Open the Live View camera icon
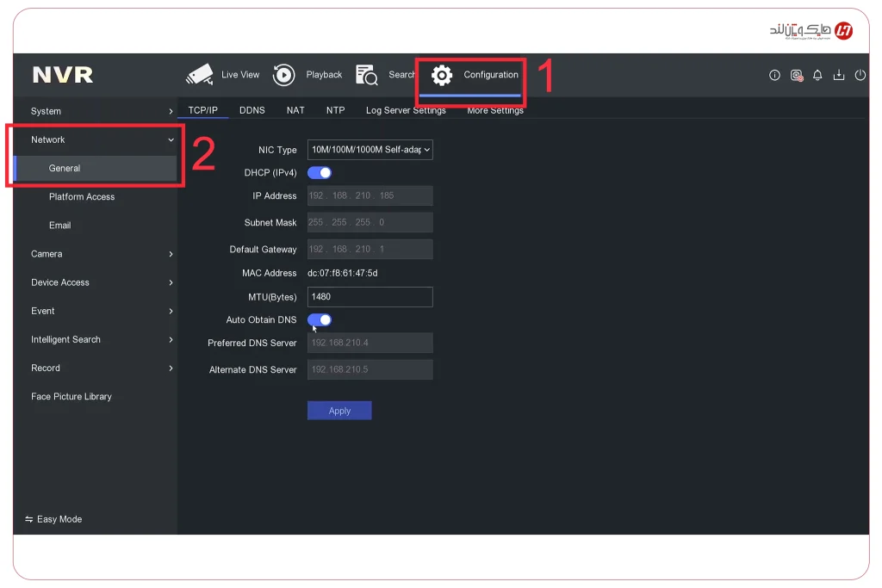 coord(200,75)
